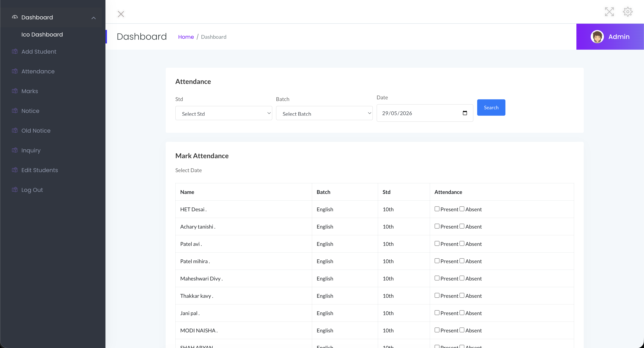Open settings via the gear icon
The width and height of the screenshot is (644, 348).
point(627,12)
